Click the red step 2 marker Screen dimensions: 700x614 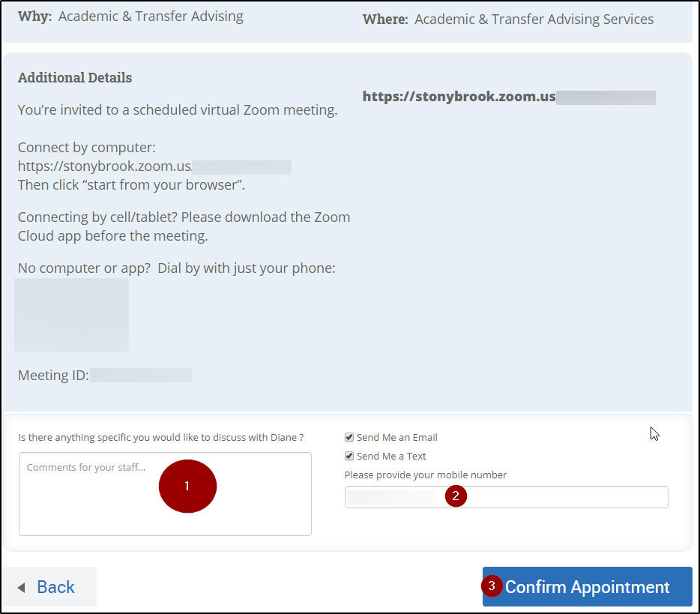click(456, 496)
